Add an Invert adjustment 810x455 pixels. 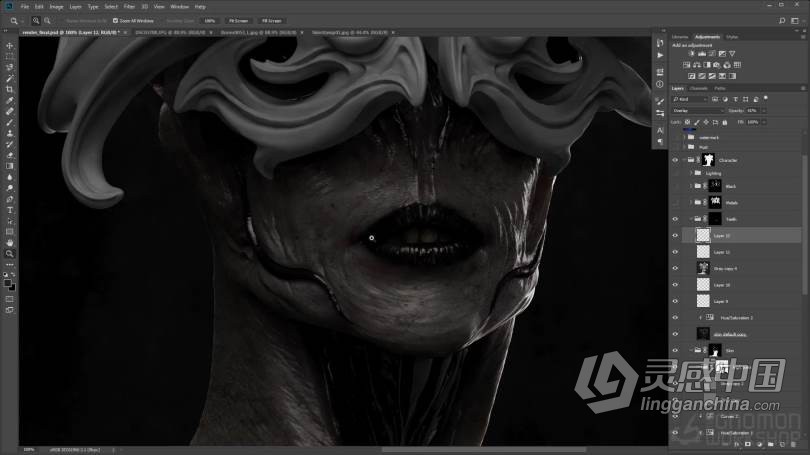tap(692, 76)
